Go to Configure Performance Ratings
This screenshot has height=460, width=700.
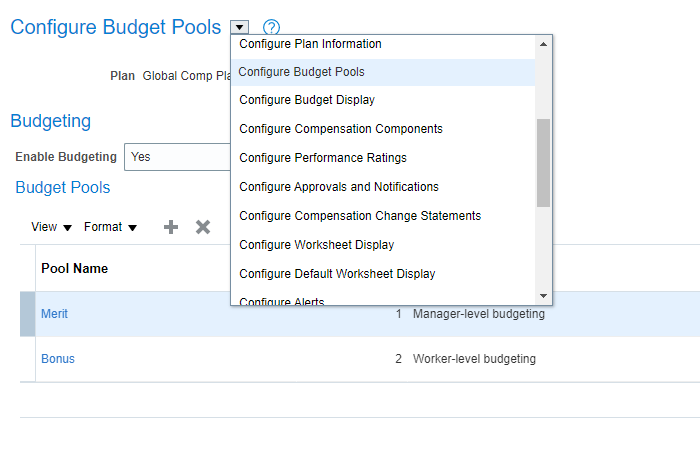(x=323, y=158)
